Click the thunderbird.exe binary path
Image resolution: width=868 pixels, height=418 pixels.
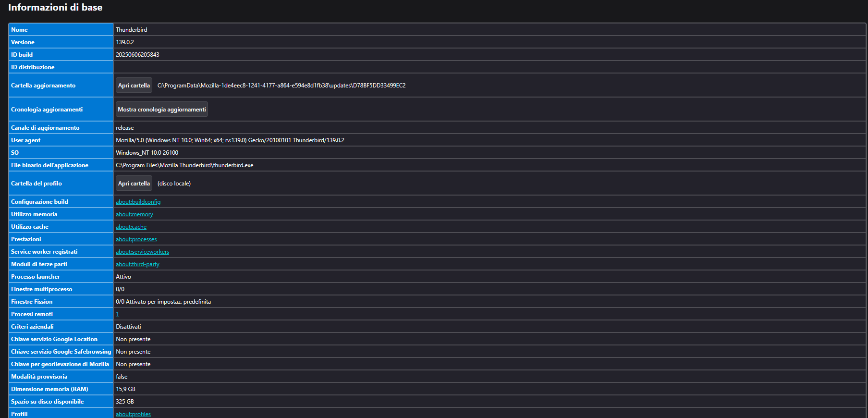[x=184, y=165]
